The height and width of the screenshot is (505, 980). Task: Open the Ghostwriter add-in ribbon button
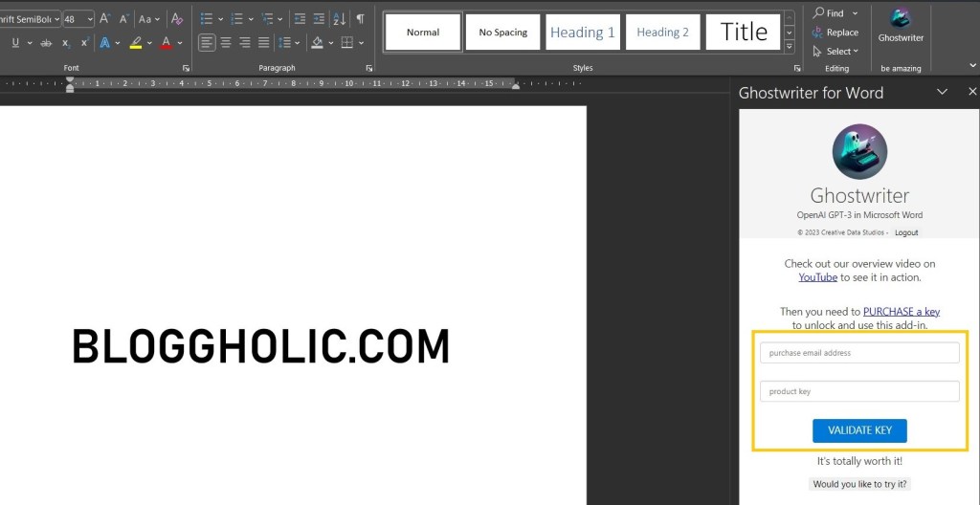pyautogui.click(x=901, y=26)
